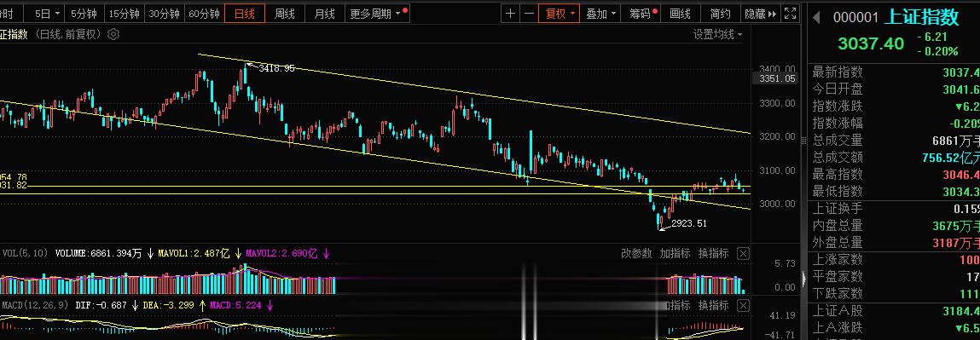This screenshot has width=980, height=340.
Task: Open the 叠加 overlay dropdown
Action: pyautogui.click(x=600, y=13)
